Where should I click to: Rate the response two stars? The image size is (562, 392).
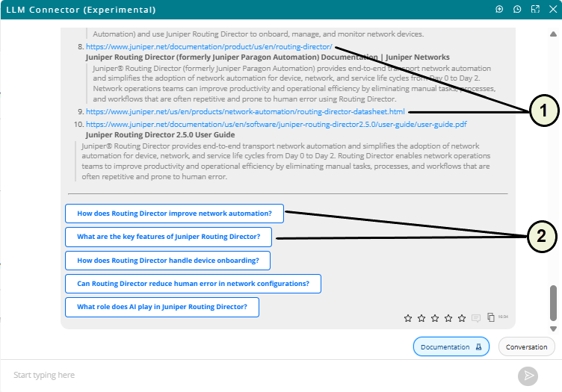(421, 318)
